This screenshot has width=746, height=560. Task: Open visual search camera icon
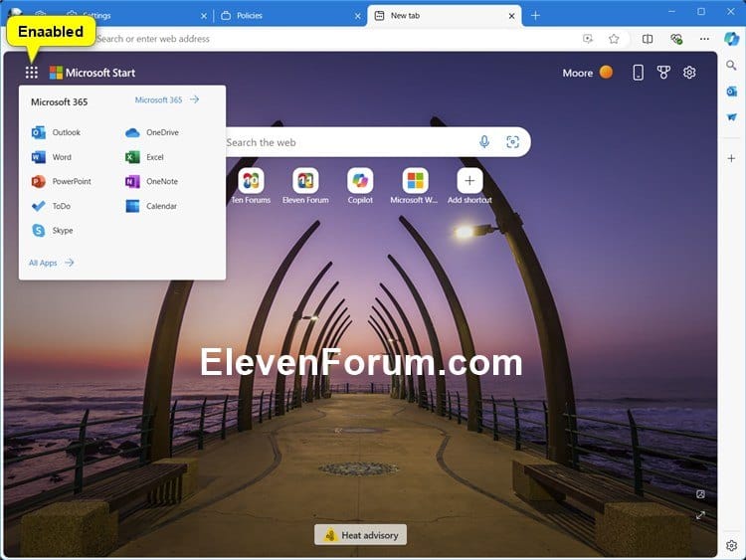(x=512, y=142)
